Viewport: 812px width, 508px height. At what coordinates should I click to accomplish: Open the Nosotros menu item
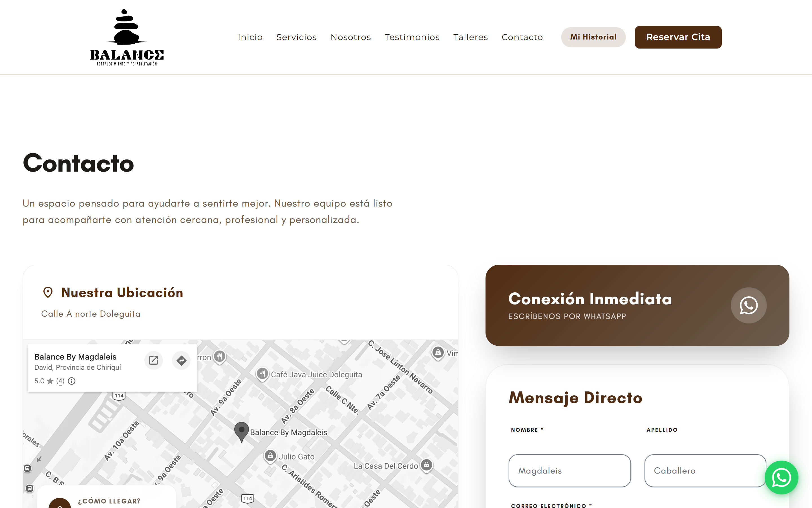(x=351, y=37)
